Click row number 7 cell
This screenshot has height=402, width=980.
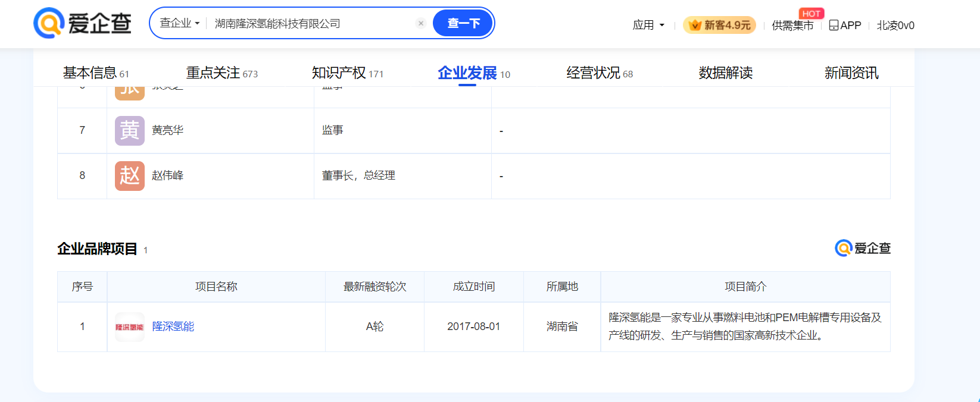[x=82, y=130]
